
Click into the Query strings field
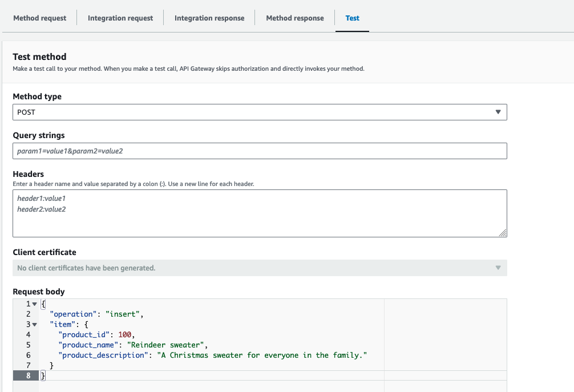[x=260, y=151]
